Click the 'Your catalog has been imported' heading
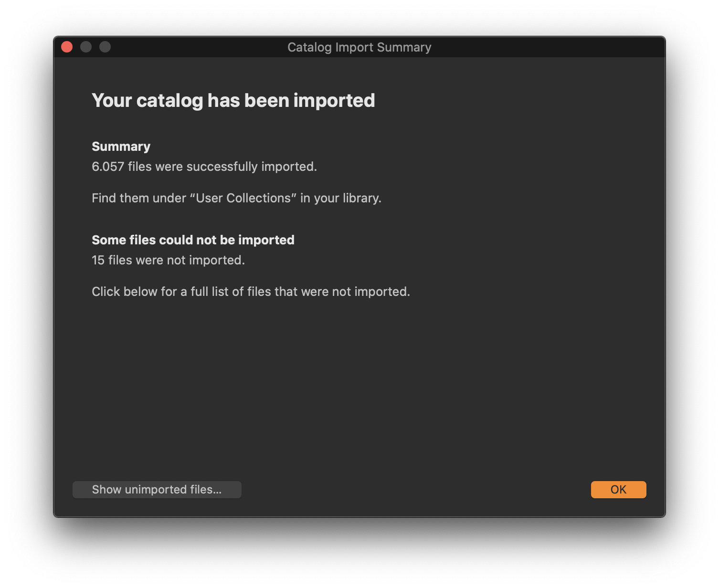719x588 pixels. coord(233,101)
